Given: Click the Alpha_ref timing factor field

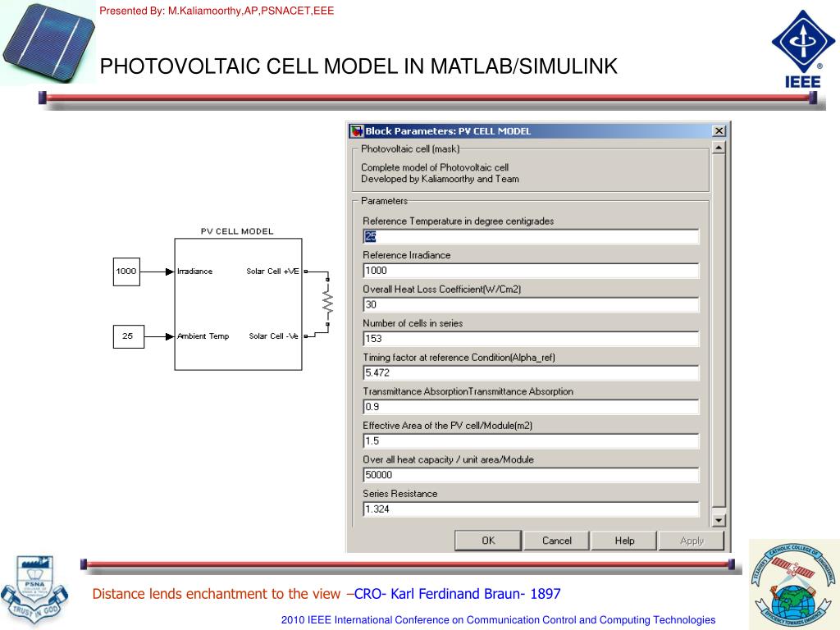Looking at the screenshot, I should (531, 373).
